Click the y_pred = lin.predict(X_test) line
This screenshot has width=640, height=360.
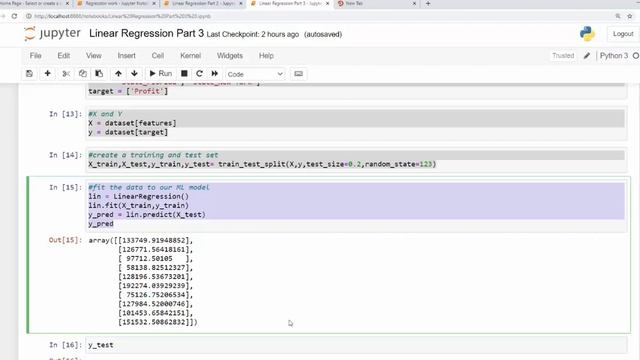(147, 215)
